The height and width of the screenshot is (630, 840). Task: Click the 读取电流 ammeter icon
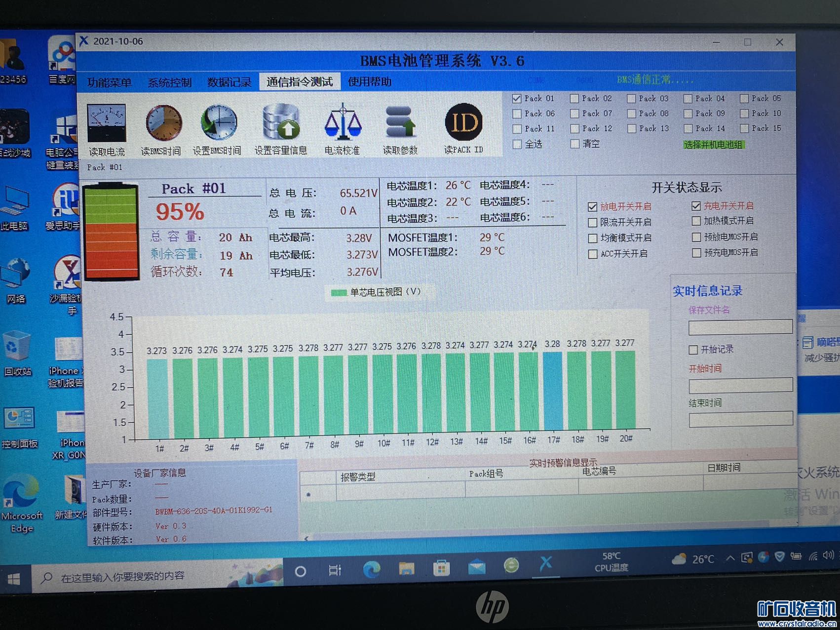click(x=107, y=123)
